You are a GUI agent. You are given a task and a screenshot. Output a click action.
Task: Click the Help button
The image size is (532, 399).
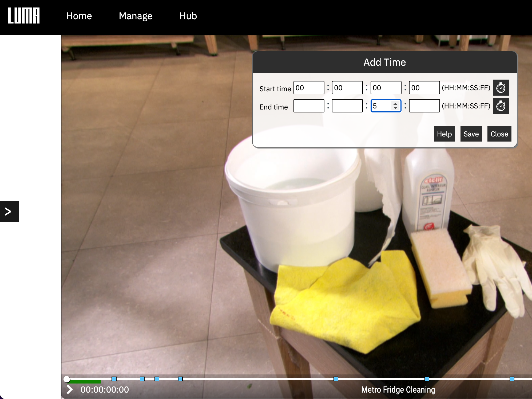pyautogui.click(x=444, y=134)
